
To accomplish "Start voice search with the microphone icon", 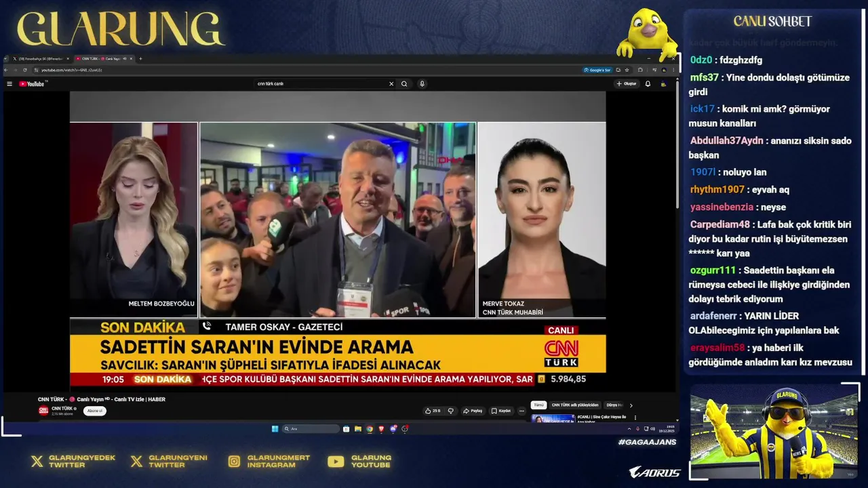I will (x=422, y=84).
